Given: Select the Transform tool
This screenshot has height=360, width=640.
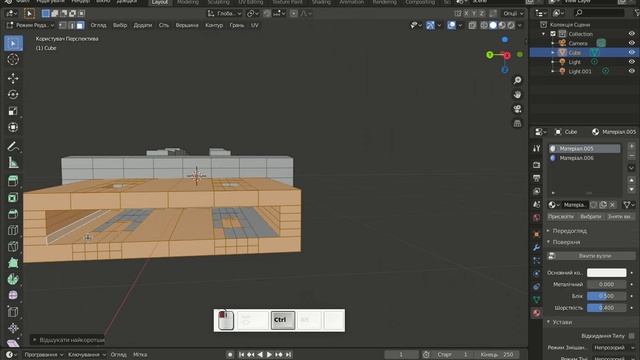Looking at the screenshot, I should (x=13, y=127).
